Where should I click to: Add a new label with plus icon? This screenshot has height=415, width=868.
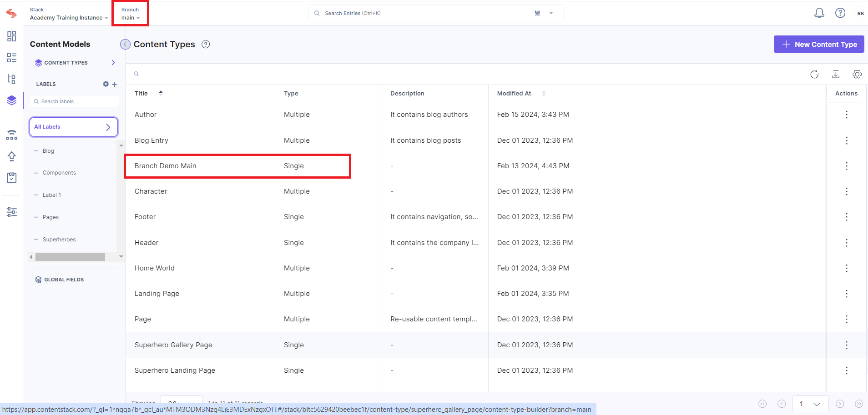tap(115, 84)
